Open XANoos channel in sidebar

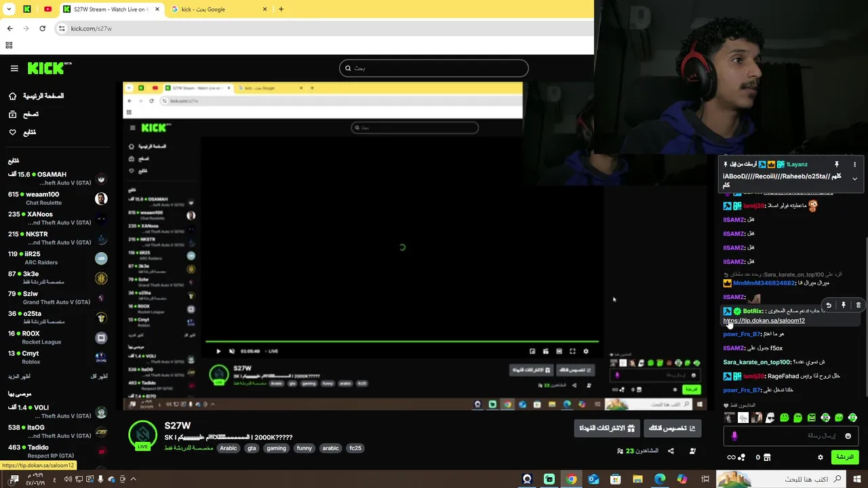[58, 218]
